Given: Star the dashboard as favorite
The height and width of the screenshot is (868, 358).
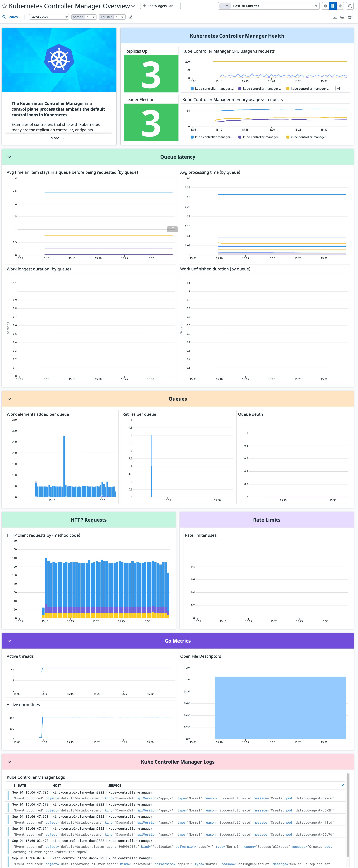Looking at the screenshot, I should [4, 6].
